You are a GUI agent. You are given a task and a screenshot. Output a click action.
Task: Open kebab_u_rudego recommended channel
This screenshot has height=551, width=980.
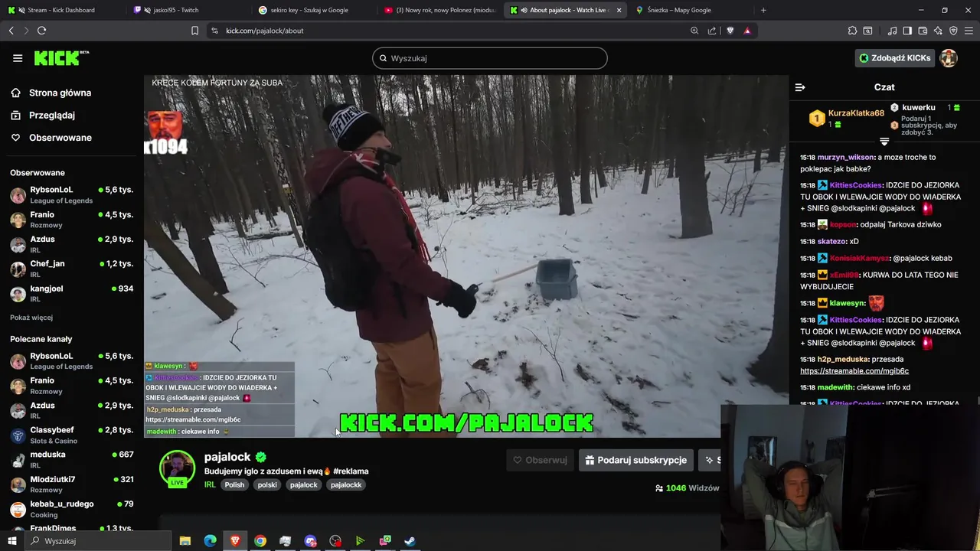point(72,509)
